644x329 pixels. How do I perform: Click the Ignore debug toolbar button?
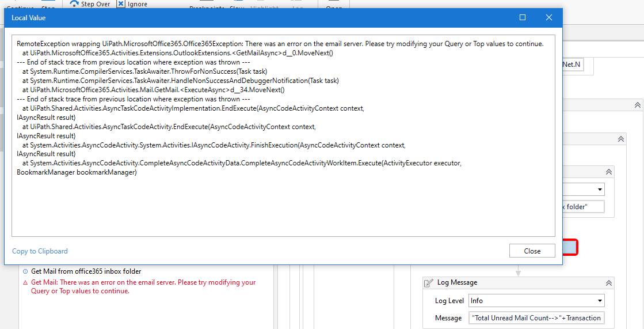[132, 3]
